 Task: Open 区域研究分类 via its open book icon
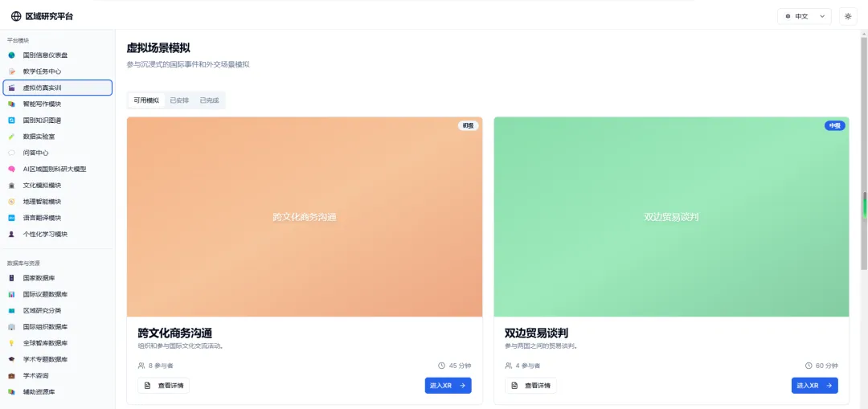pos(11,310)
